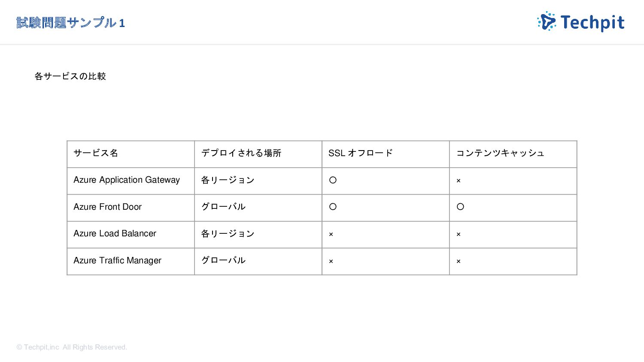Screen dimensions: 644x362
Task: Select the slide title 試験問題サンプル1
Action: click(x=70, y=23)
